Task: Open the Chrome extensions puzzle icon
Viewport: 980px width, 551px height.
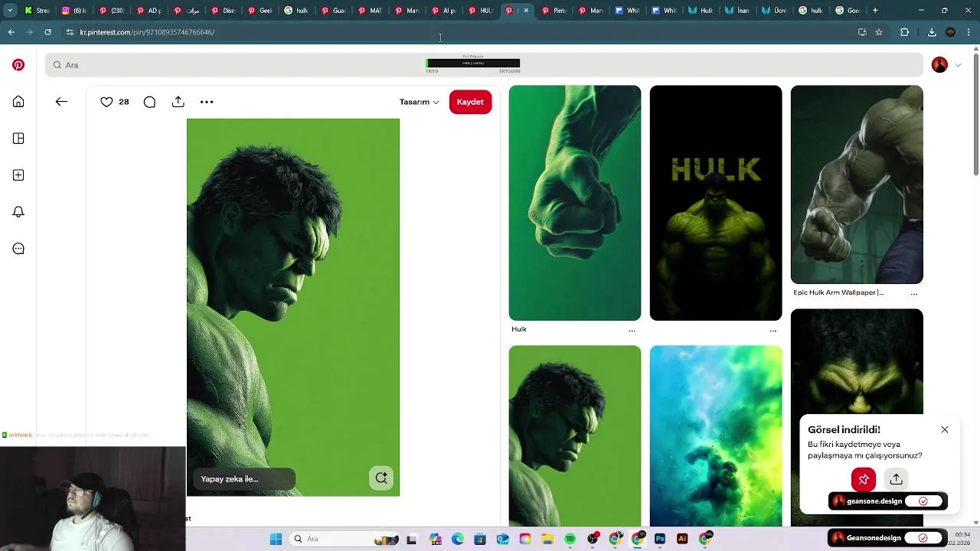Action: 905,32
